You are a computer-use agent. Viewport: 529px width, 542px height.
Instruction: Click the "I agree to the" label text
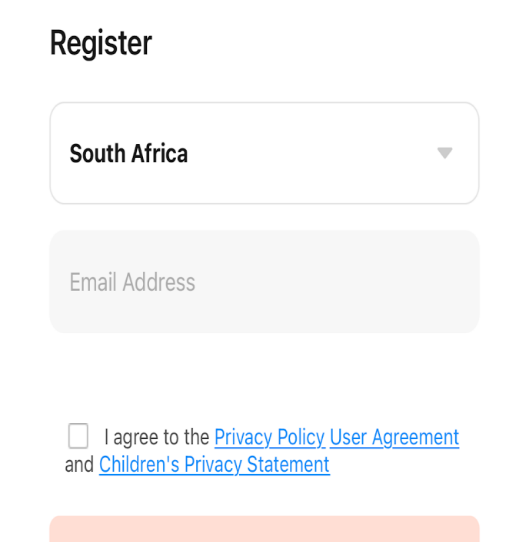point(157,437)
